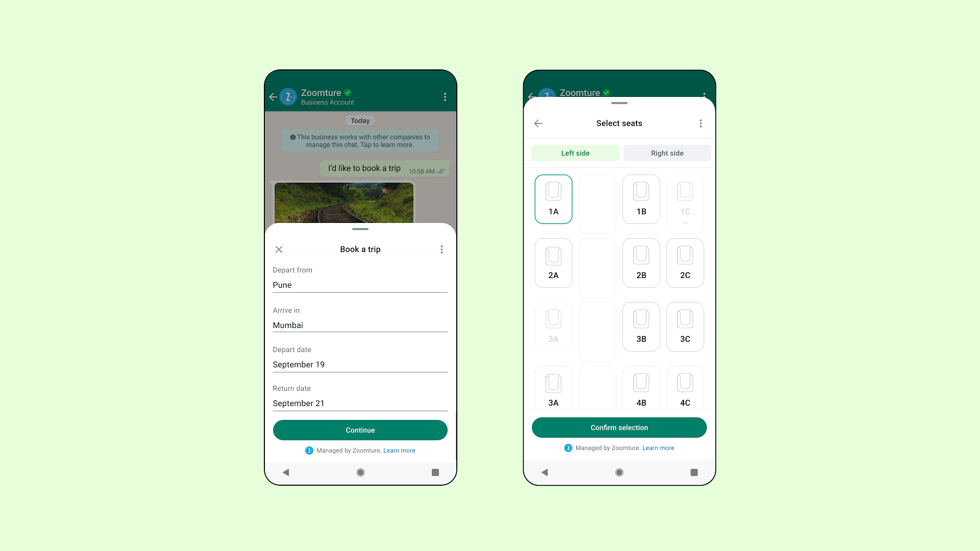Click the three-dot menu on seat selection header
Image resolution: width=980 pixels, height=551 pixels.
point(701,123)
